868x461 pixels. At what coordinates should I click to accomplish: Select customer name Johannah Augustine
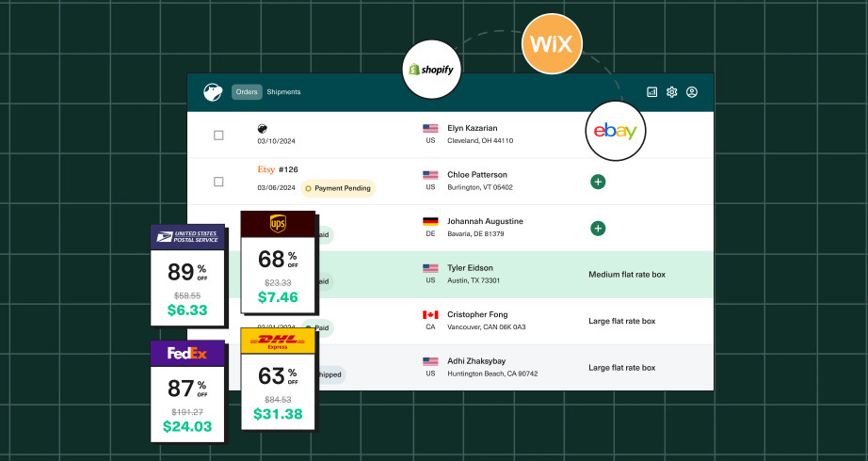coord(485,221)
